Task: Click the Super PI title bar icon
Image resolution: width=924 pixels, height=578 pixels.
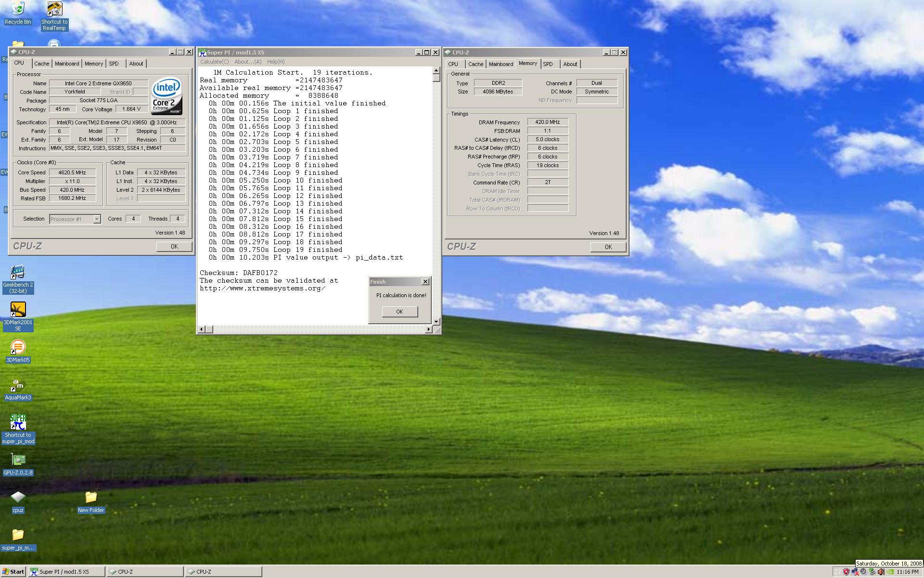Action: tap(202, 52)
